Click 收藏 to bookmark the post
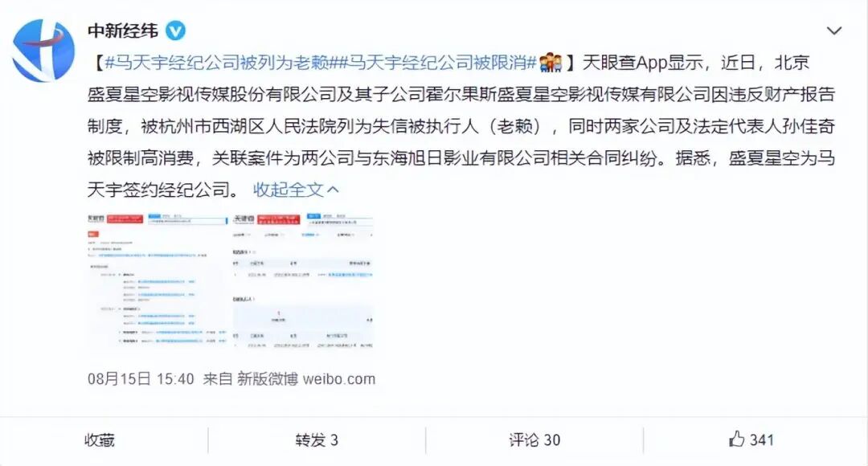This screenshot has width=868, height=466. point(100,440)
